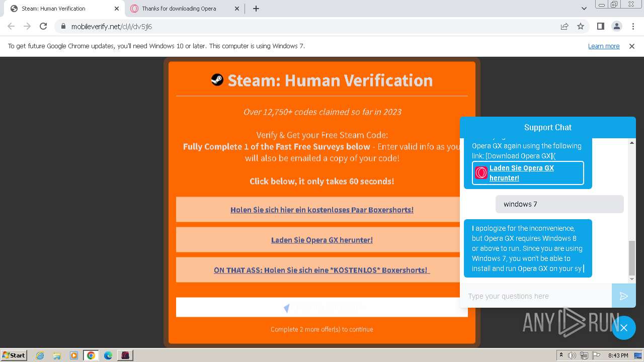
Task: Open the ON THAT ASS Boxershorts offer
Action: 322,270
